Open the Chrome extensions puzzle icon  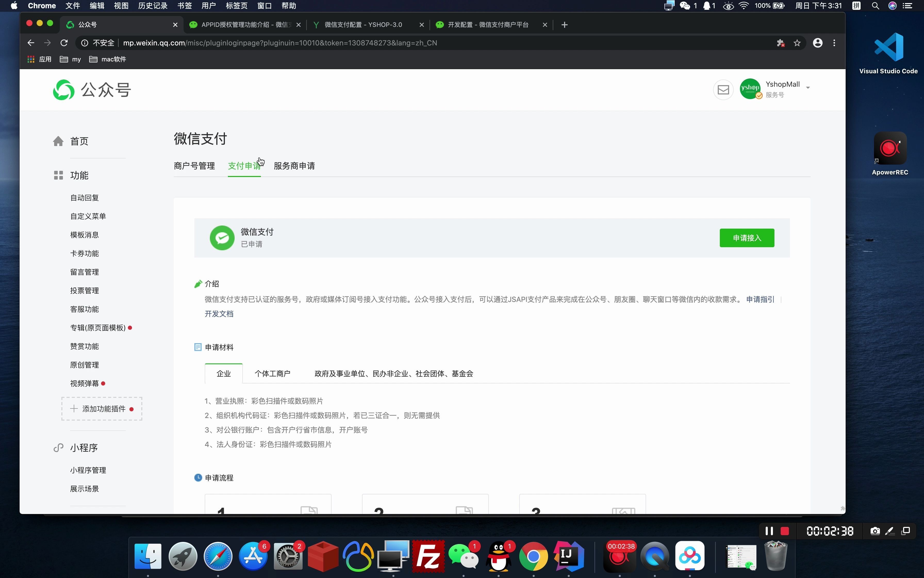pos(780,43)
